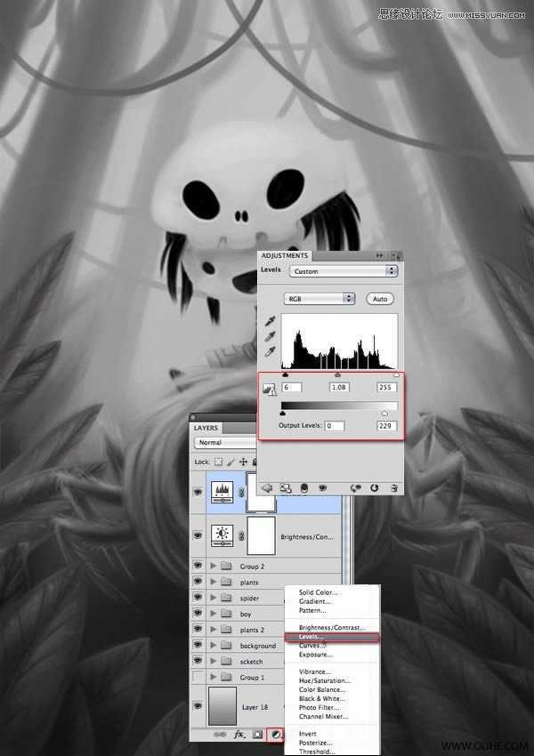Screen dimensions: 534x756
Task: Select the LAYERS panel tab
Action: [206, 428]
